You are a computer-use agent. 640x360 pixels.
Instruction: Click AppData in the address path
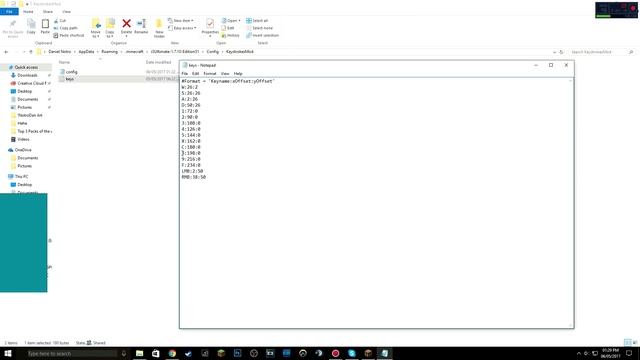(86, 52)
